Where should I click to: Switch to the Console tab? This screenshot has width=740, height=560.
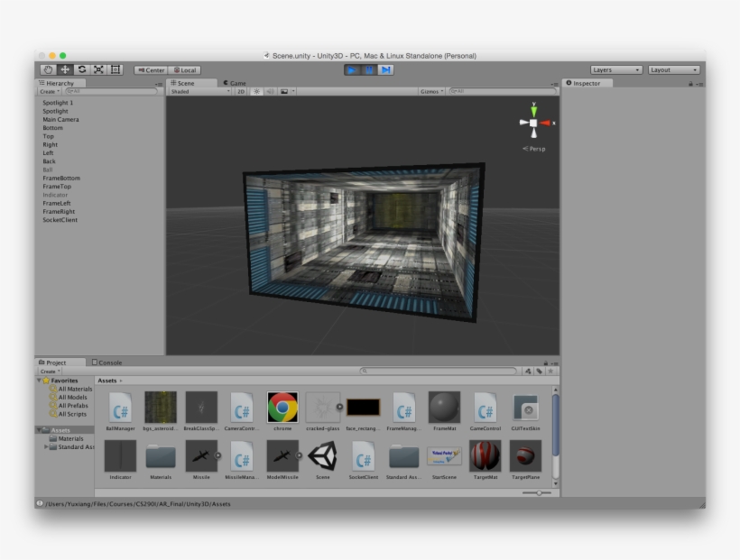107,363
